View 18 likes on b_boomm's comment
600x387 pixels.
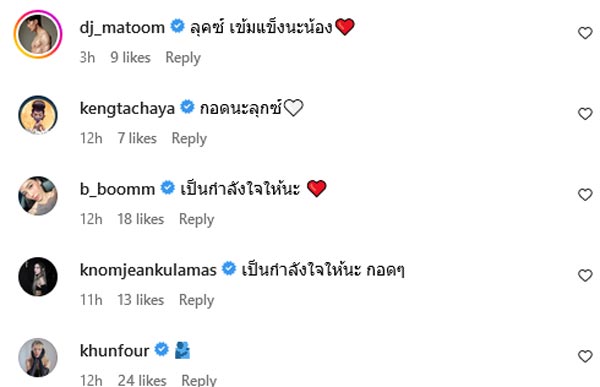click(x=141, y=219)
